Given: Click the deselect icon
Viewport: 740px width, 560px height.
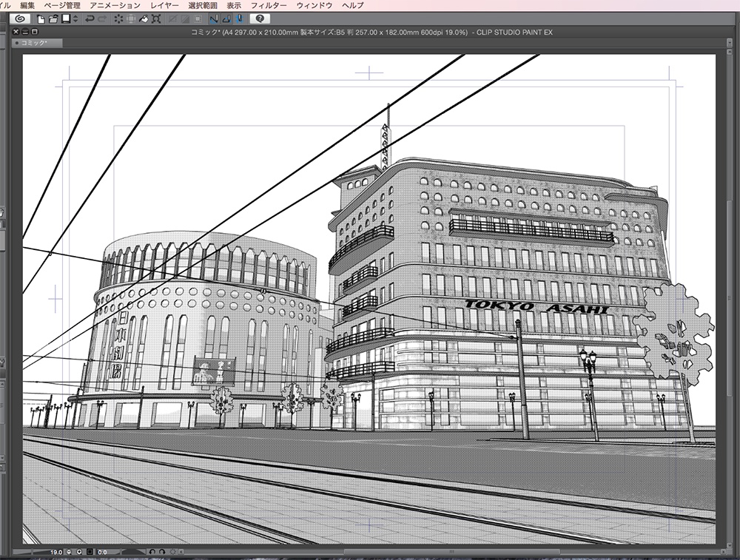Looking at the screenshot, I should coord(172,19).
